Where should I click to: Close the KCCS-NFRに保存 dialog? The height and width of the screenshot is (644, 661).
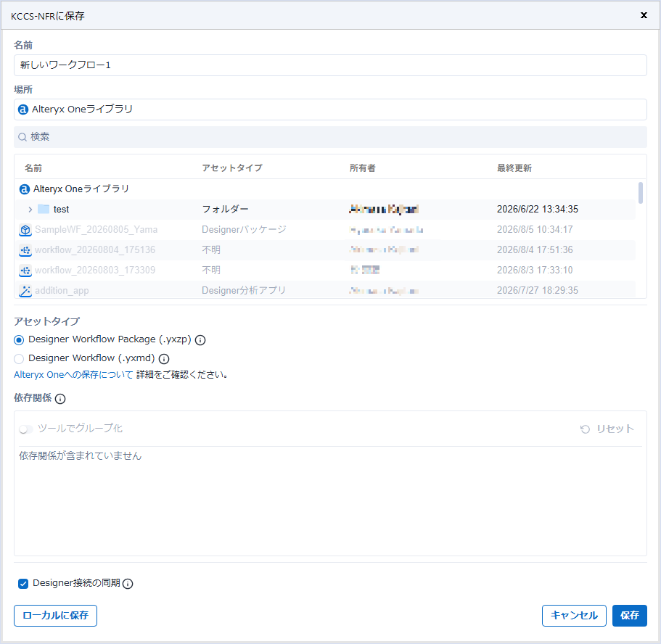click(x=644, y=15)
